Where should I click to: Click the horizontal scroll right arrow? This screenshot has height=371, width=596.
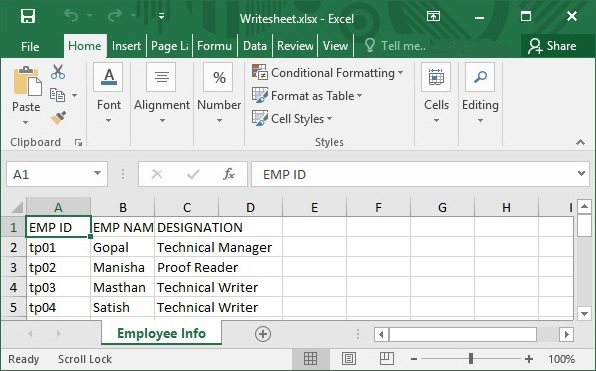pos(566,335)
